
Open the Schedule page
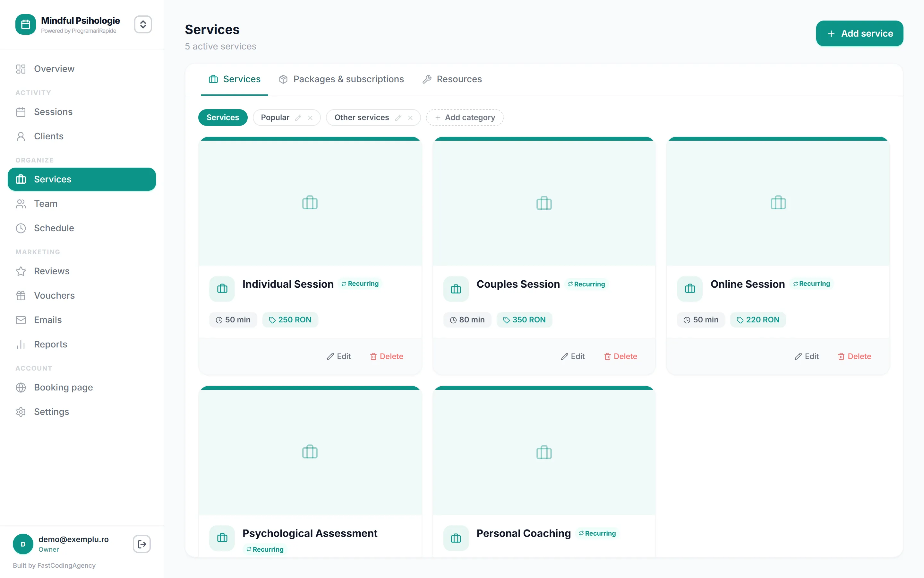coord(82,228)
